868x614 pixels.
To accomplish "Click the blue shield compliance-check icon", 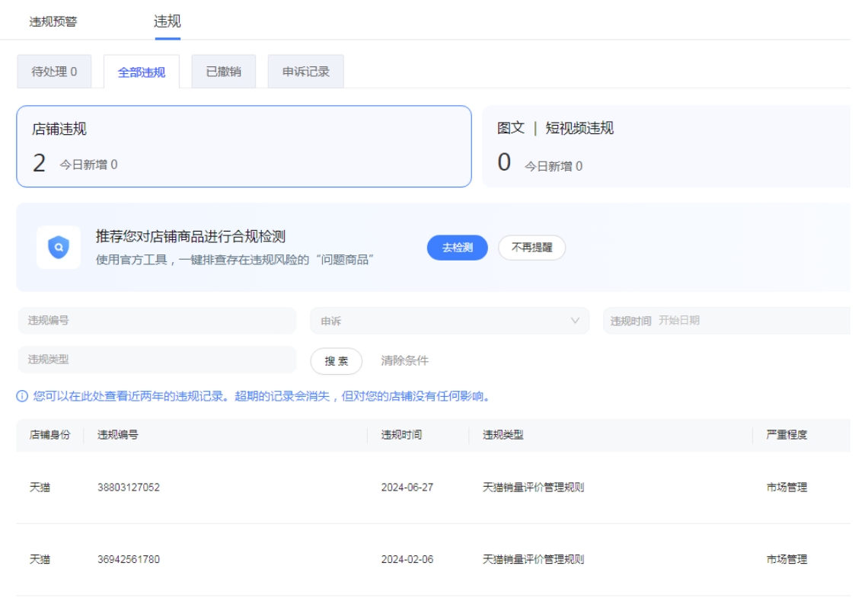I will click(59, 248).
